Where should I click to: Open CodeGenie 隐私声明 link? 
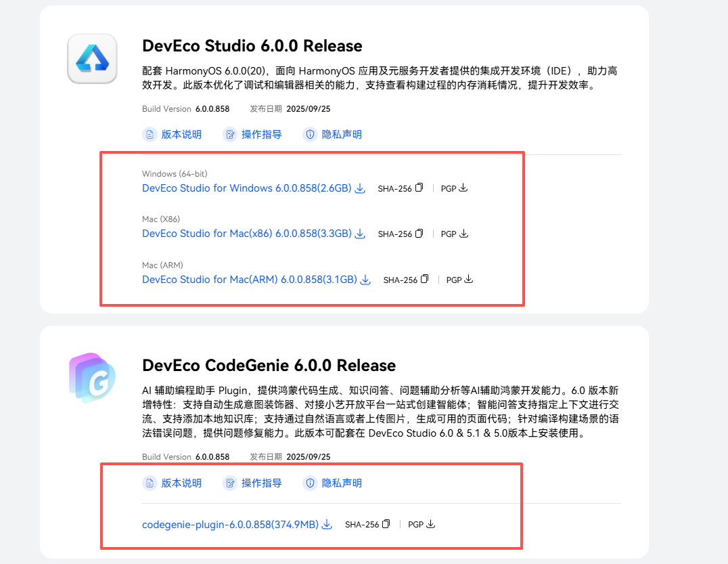342,483
